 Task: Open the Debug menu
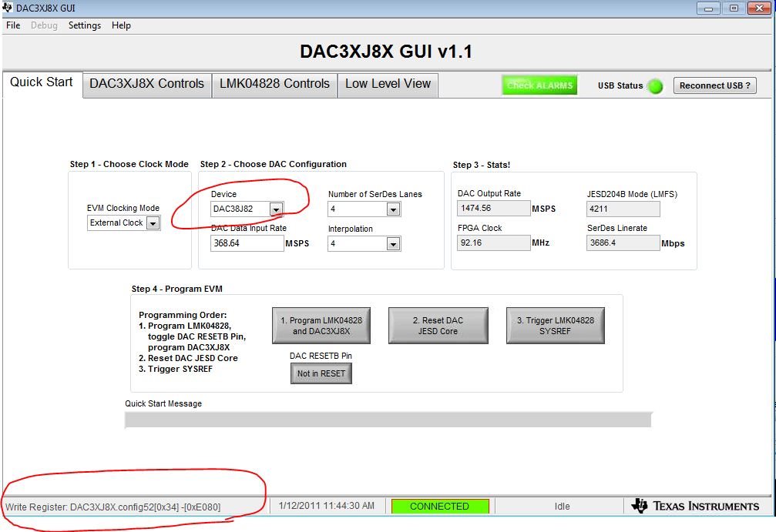point(44,25)
